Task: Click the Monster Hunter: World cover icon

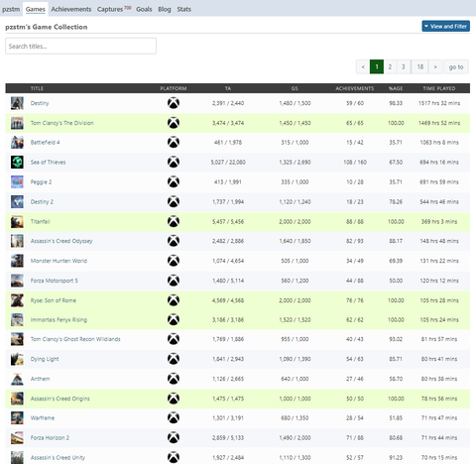Action: pyautogui.click(x=17, y=261)
